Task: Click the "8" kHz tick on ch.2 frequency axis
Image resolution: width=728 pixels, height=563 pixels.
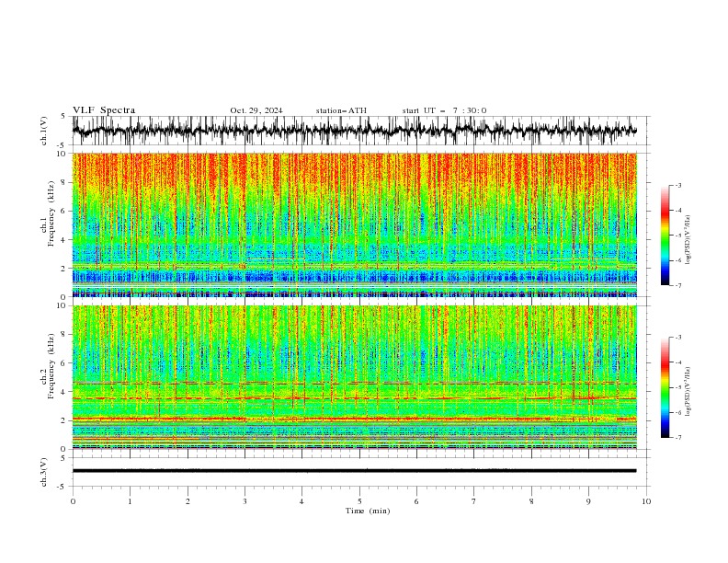Action: [65, 335]
